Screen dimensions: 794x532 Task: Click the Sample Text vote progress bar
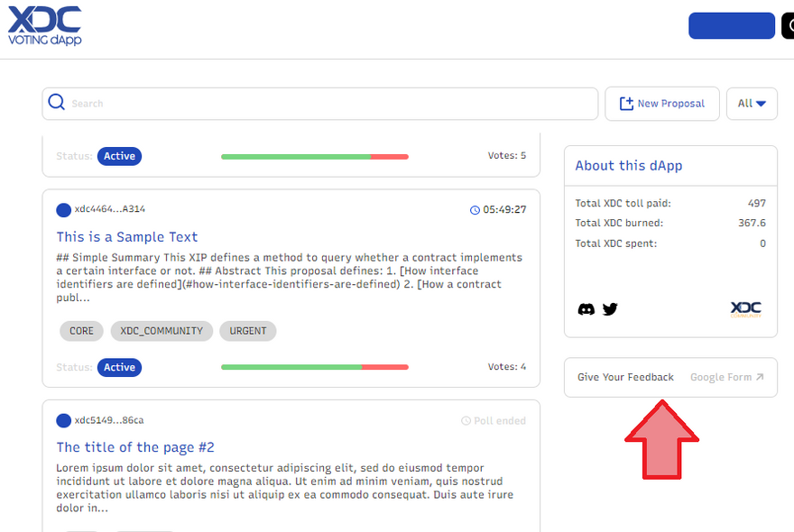tap(314, 367)
